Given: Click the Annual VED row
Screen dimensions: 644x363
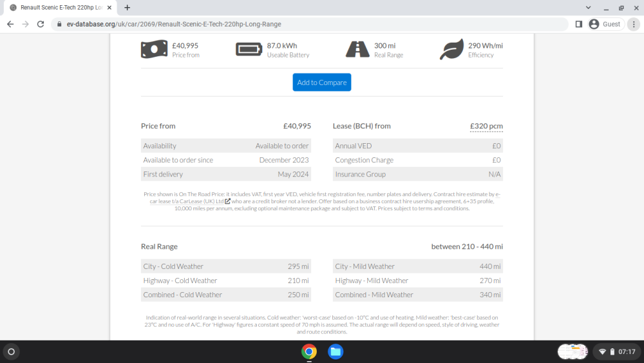Looking at the screenshot, I should pyautogui.click(x=418, y=146).
